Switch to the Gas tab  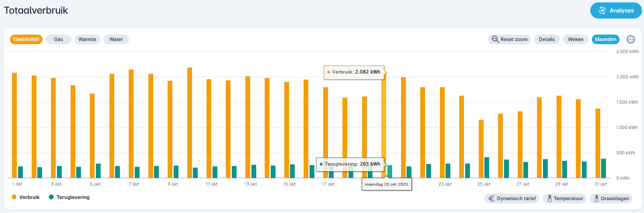[x=59, y=39]
